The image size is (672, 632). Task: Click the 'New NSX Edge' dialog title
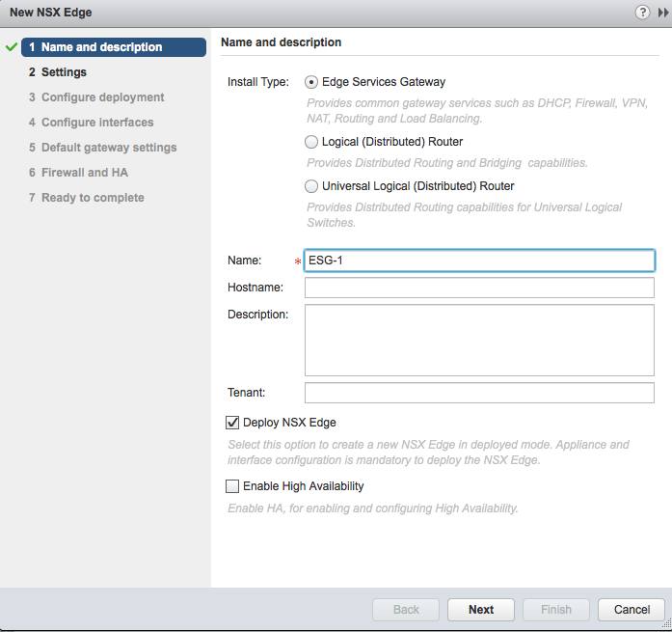coord(50,13)
